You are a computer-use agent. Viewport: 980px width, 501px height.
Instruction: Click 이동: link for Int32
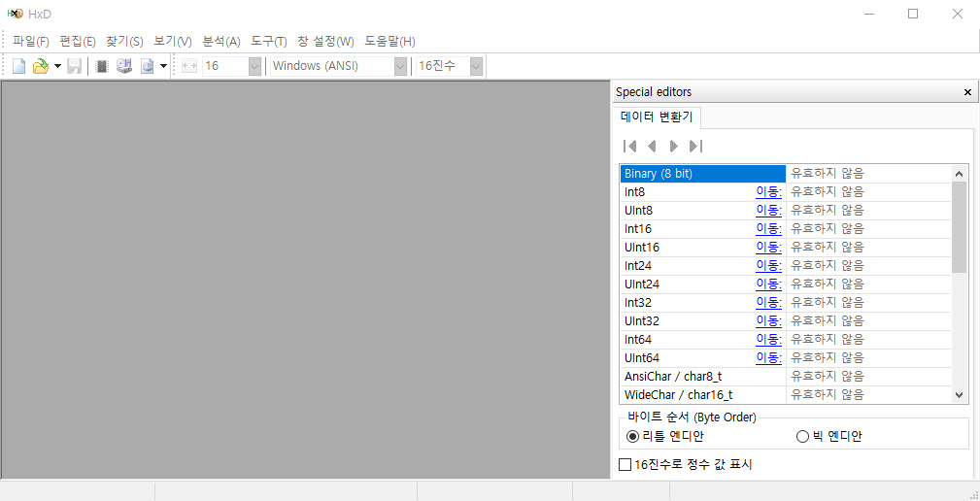pos(768,303)
